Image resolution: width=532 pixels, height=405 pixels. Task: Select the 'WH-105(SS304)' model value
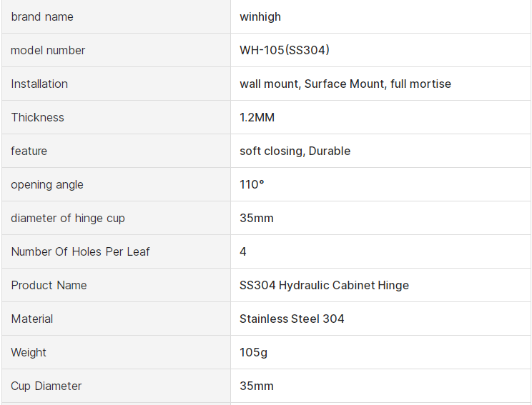(x=285, y=50)
